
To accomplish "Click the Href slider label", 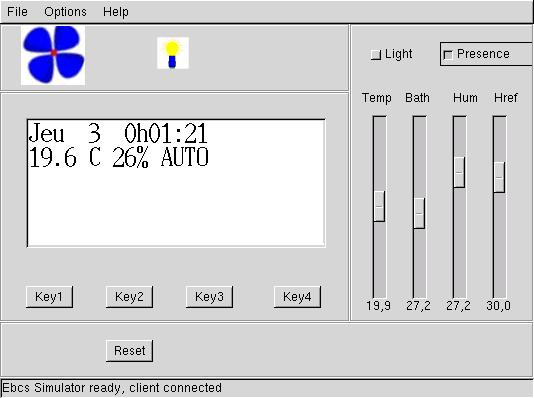I will [x=506, y=98].
